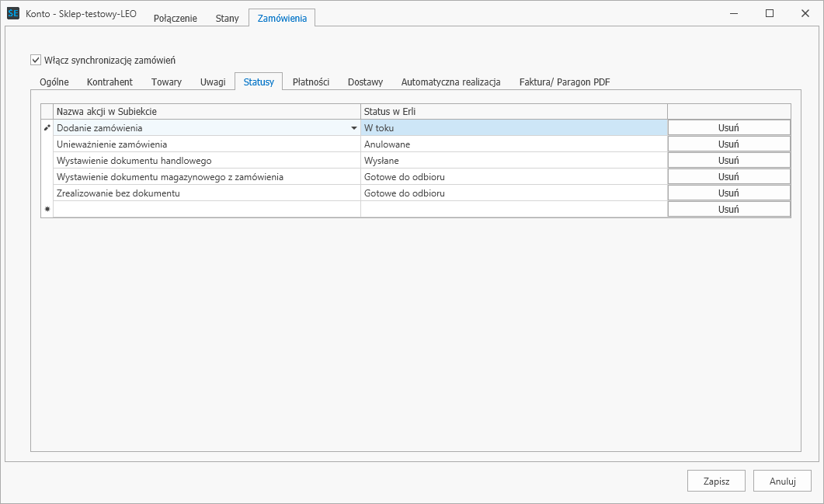Click Usuń for Wystawienie dokumentu magazynowego row
The image size is (824, 504).
(x=729, y=176)
